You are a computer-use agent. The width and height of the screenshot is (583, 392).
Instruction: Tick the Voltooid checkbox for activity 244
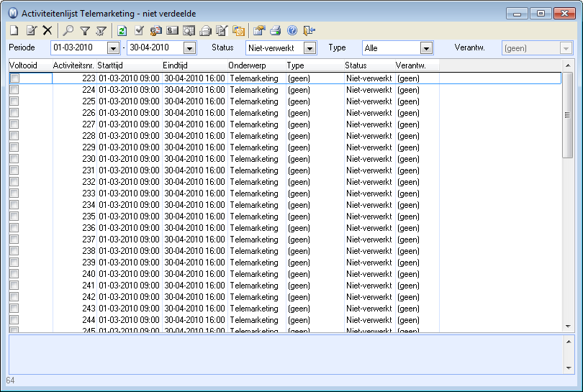pos(14,320)
